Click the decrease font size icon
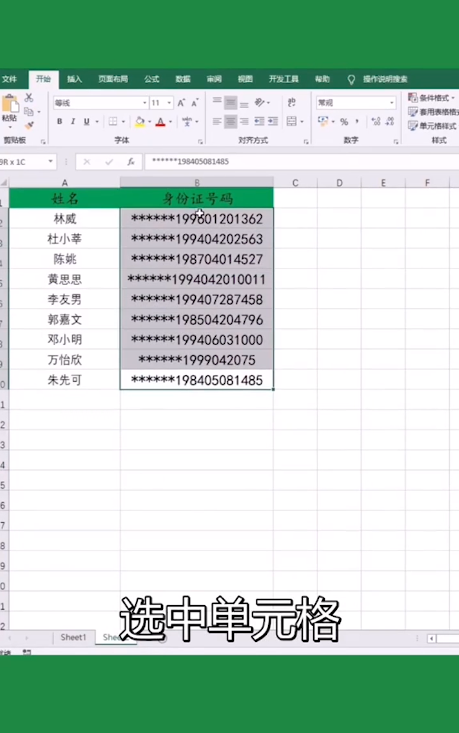This screenshot has height=733, width=459. click(x=195, y=103)
